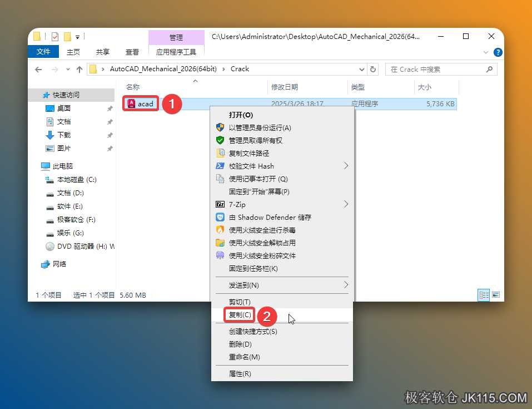Screen dimensions: 532x409
Task: Choose 固定到"开始"屏幕(P) entry
Action: (282, 191)
